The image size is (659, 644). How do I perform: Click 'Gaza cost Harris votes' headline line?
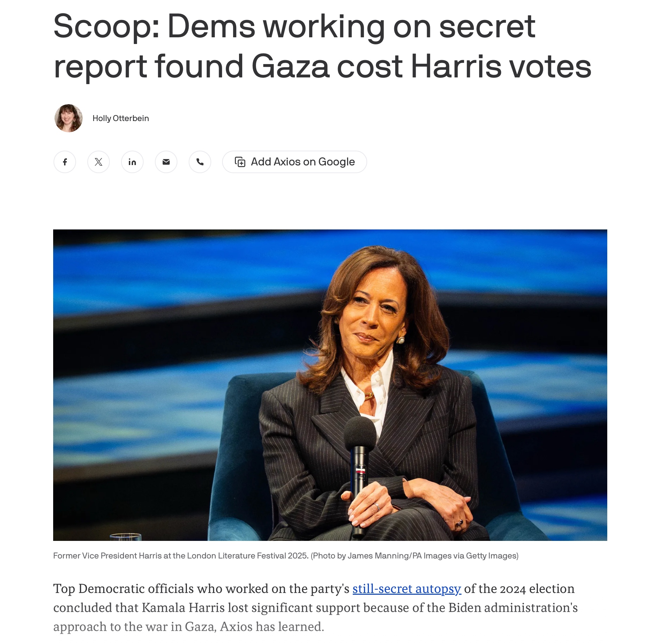(x=421, y=66)
